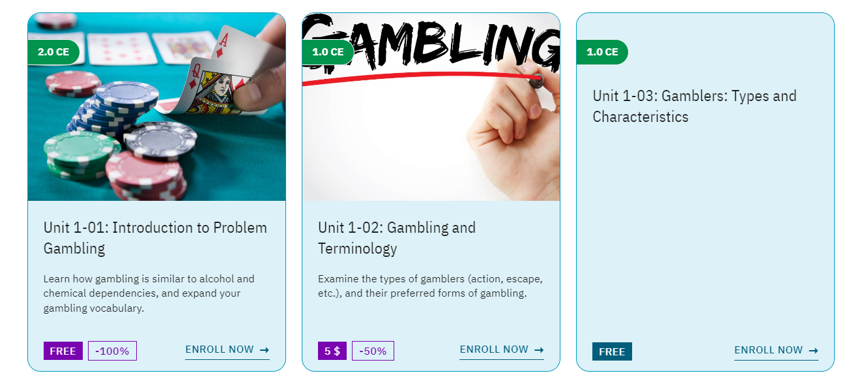
Task: Click the Unit 1-01 description about chemical dependencies
Action: coord(149,293)
